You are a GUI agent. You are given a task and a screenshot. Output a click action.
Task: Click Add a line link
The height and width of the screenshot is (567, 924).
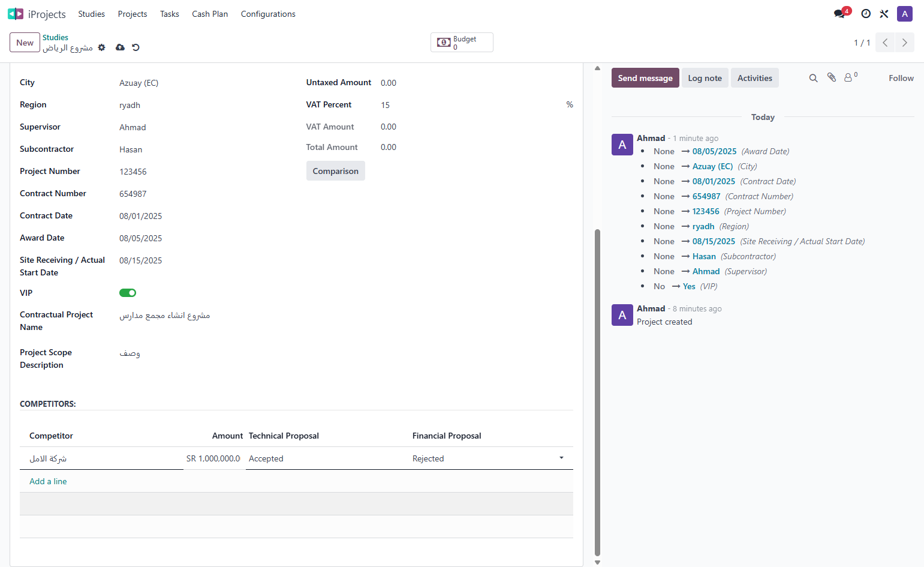tap(48, 481)
